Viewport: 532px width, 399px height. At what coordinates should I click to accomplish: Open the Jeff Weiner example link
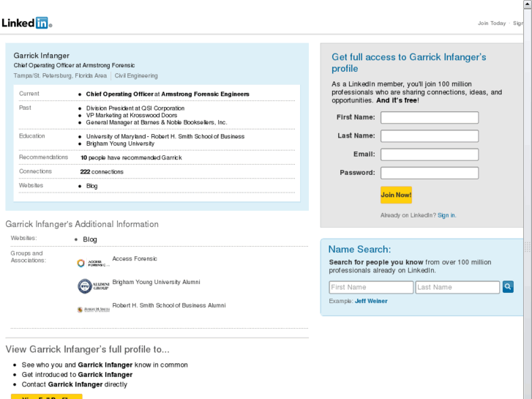[371, 301]
